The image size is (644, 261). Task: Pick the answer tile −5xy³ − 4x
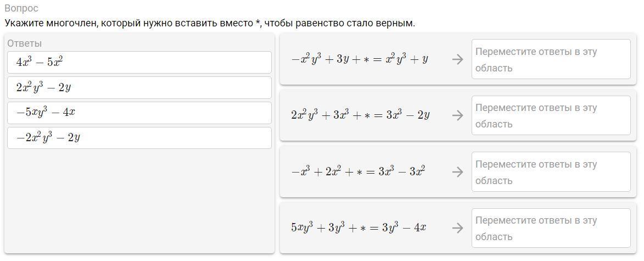[x=139, y=113]
